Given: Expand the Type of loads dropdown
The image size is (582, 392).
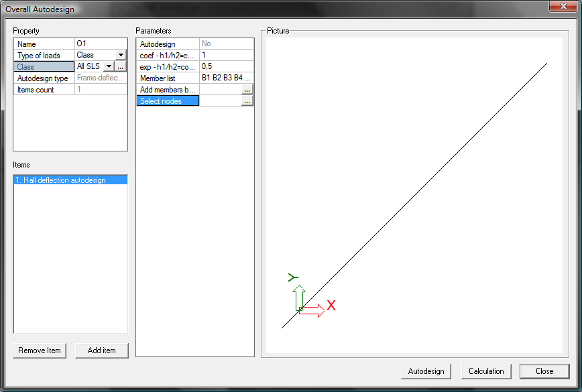Looking at the screenshot, I should pos(121,56).
